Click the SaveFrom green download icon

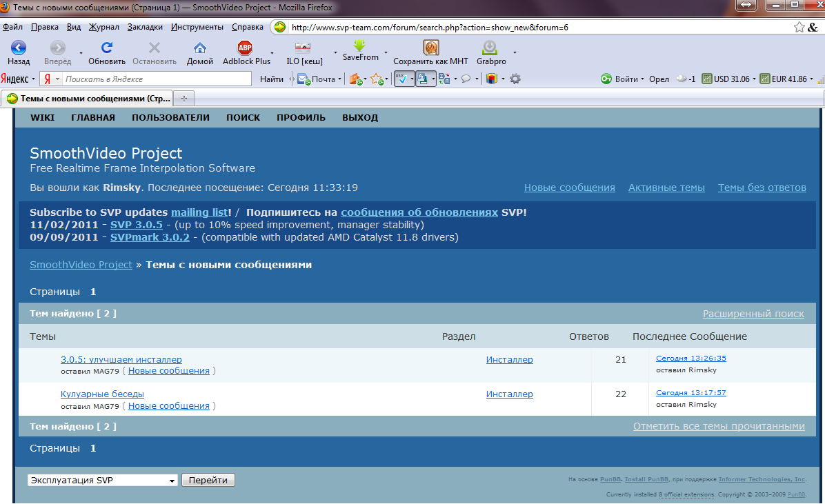[359, 46]
